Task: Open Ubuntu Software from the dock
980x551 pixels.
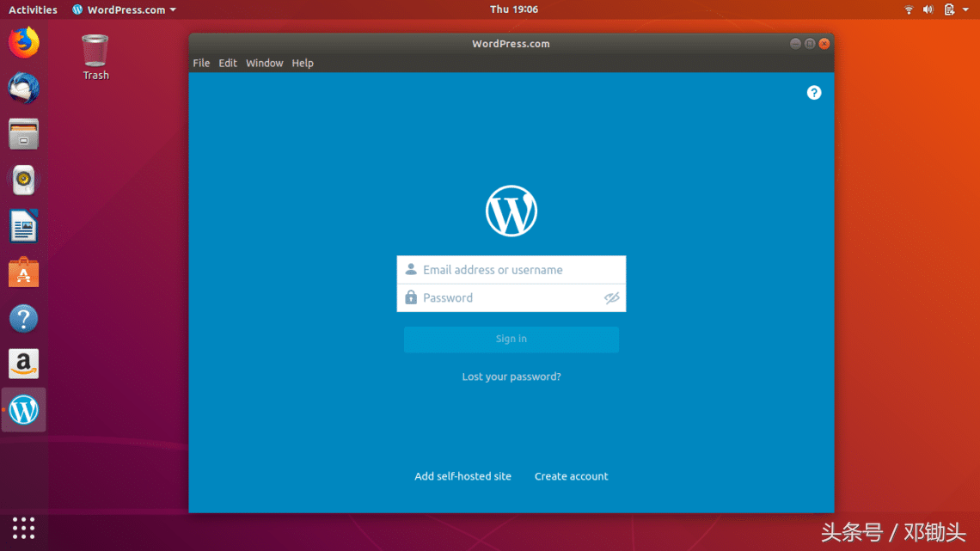Action: pos(24,272)
